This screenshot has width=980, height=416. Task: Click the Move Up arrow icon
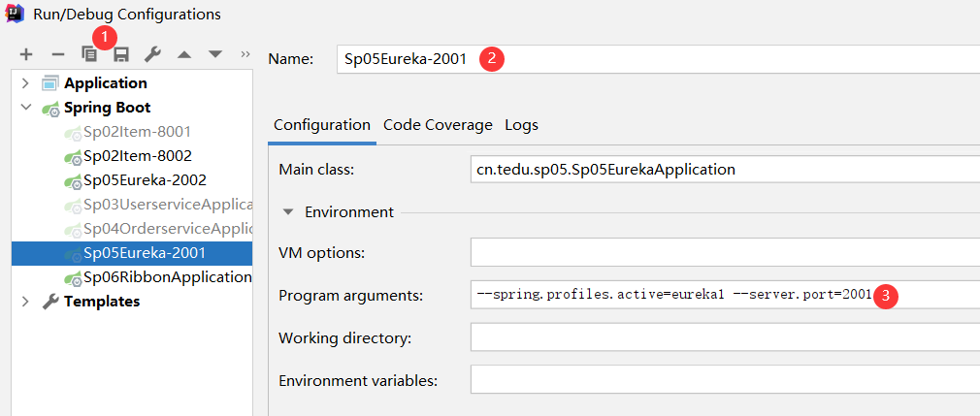(x=184, y=55)
